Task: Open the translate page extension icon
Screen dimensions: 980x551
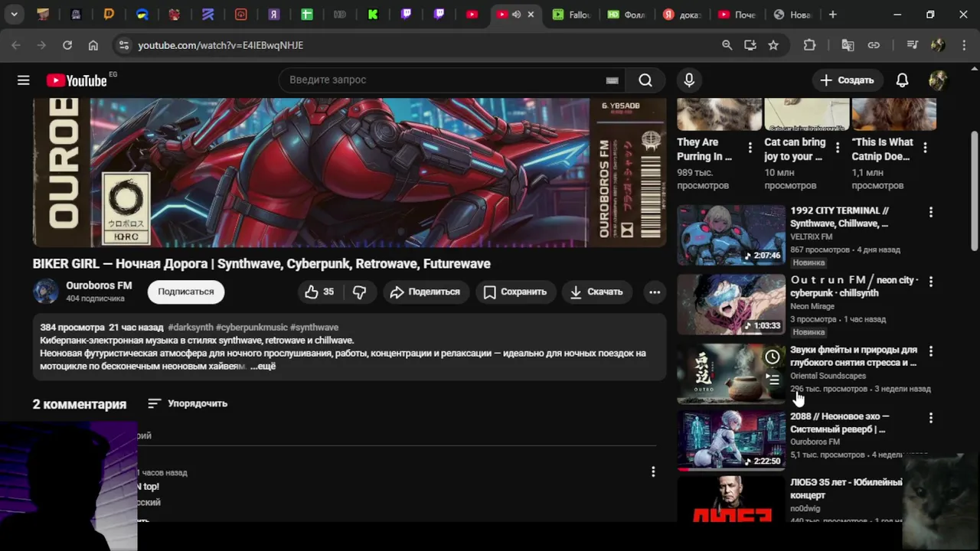Action: coord(848,45)
